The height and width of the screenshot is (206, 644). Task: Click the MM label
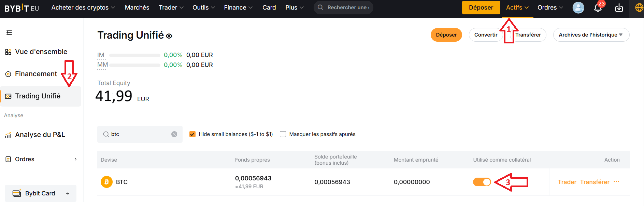[x=102, y=65]
